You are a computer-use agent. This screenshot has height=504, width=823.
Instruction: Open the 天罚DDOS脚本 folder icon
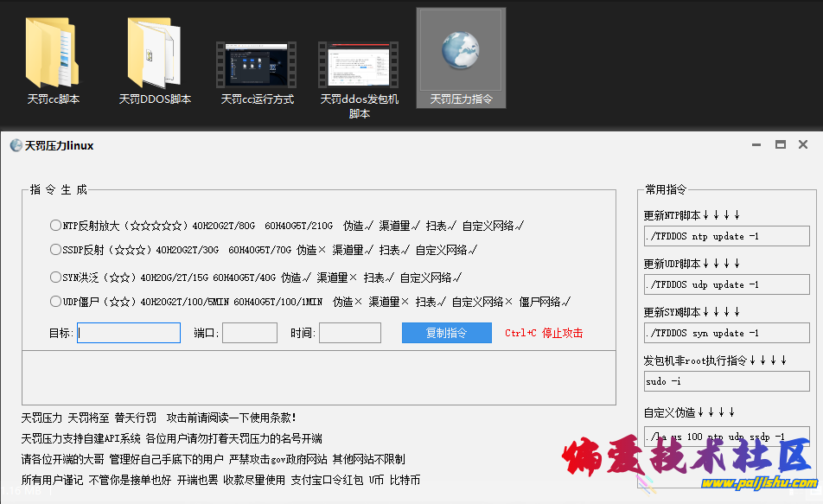click(x=155, y=52)
